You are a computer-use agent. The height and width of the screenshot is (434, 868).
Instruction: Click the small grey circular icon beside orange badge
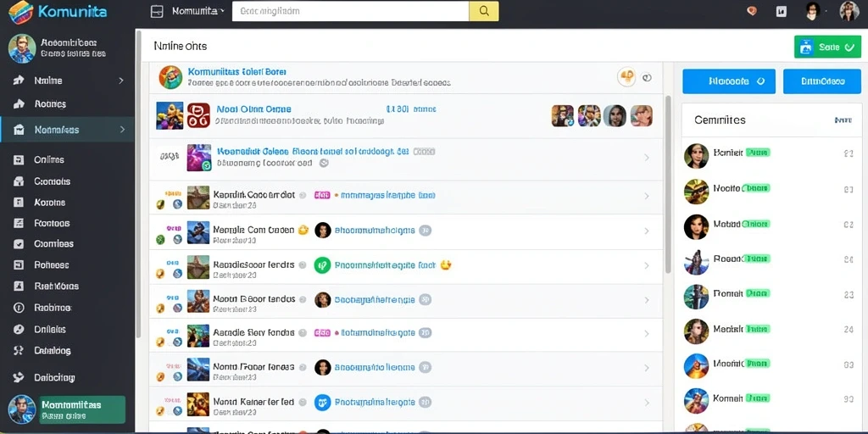click(x=647, y=78)
